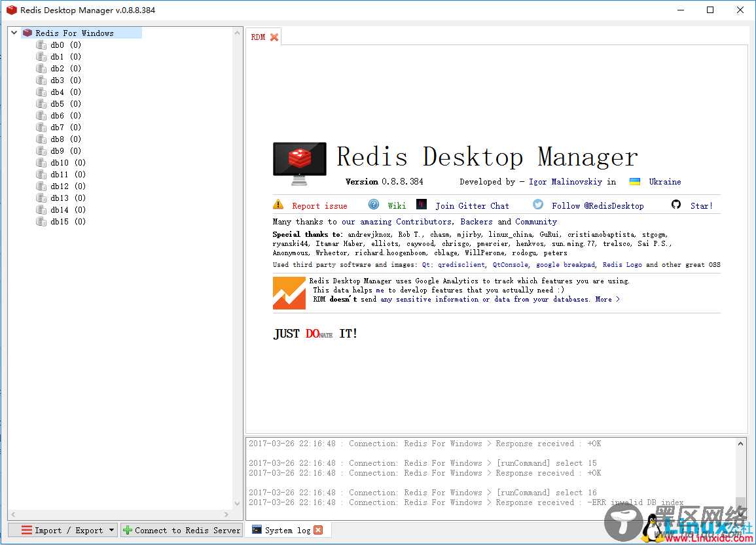Screen dimensions: 756x545
Task: Open the QtConsole link
Action: coord(510,264)
